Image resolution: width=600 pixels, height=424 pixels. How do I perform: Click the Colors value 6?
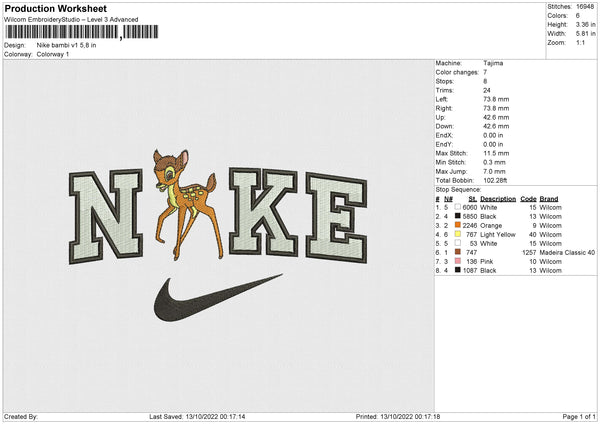click(x=577, y=16)
